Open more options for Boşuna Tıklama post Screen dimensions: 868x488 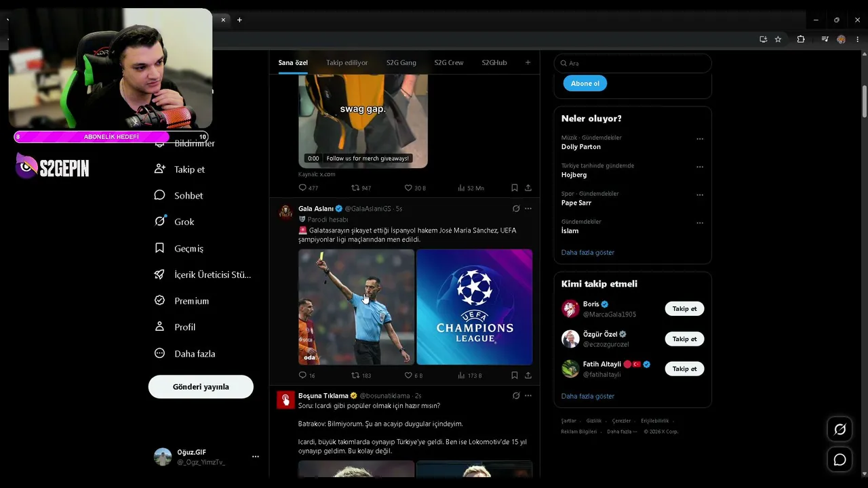coord(528,396)
